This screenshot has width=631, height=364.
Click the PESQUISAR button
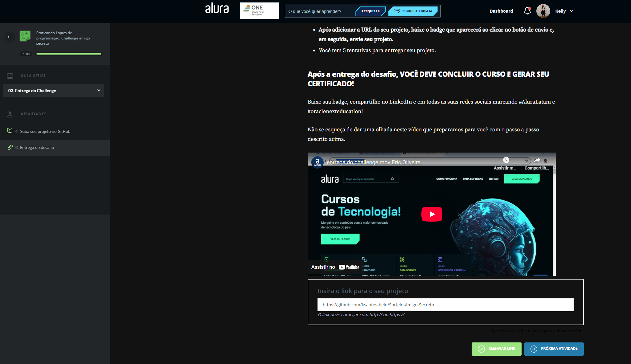point(370,11)
